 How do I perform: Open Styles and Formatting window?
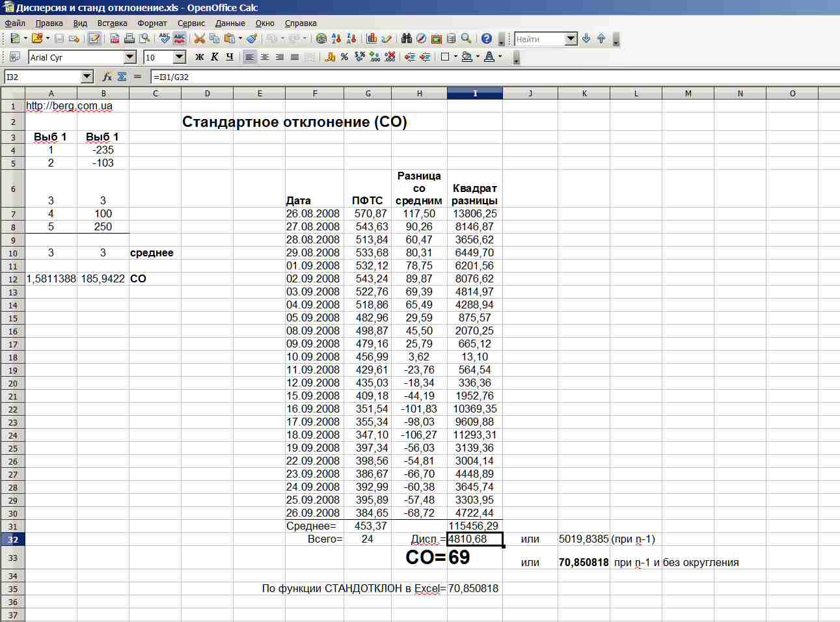pos(15,57)
